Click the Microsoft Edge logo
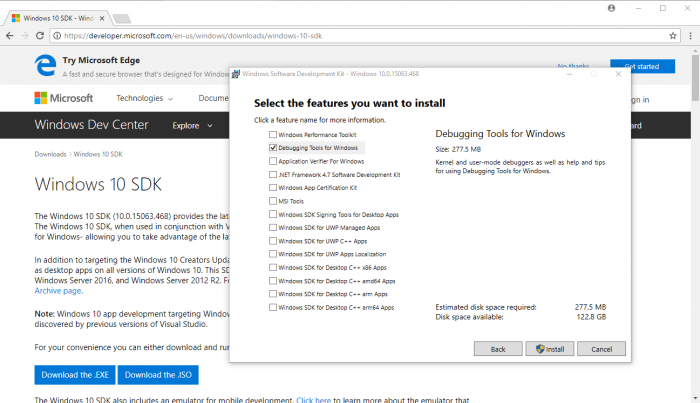700x403 pixels. pos(46,66)
